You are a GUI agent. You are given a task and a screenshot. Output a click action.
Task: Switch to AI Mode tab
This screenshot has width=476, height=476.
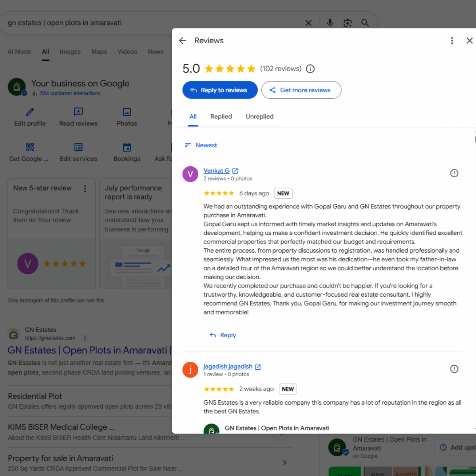[19, 52]
